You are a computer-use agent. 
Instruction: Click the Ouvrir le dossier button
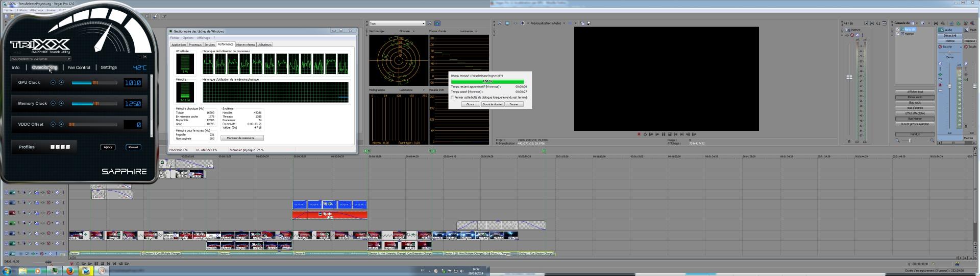pyautogui.click(x=493, y=104)
